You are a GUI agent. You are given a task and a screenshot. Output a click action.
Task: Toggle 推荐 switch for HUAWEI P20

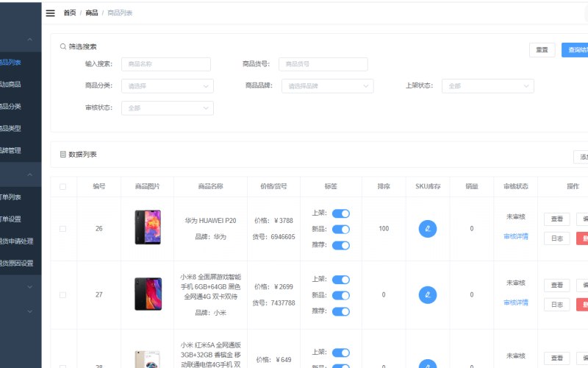pyautogui.click(x=341, y=245)
